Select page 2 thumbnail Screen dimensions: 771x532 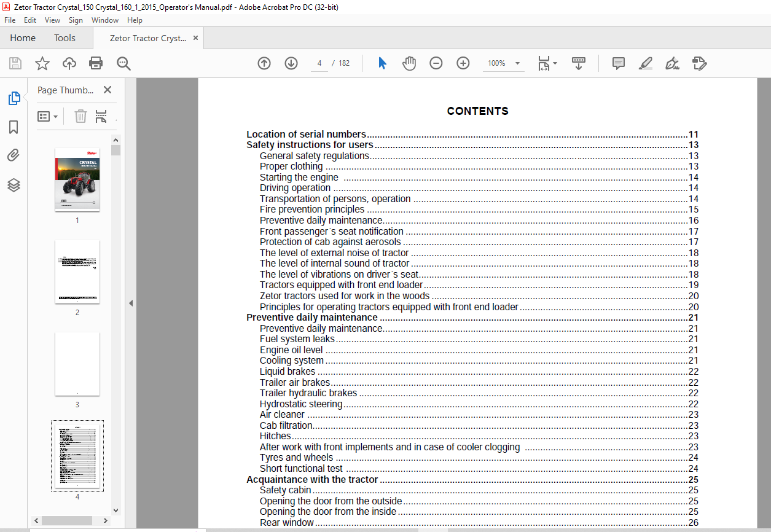coord(77,272)
